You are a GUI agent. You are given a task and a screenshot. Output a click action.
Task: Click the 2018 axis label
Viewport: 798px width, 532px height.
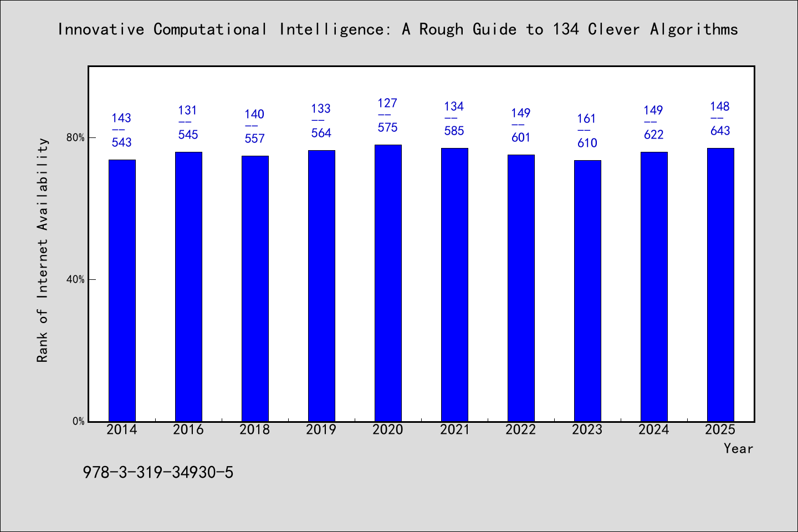point(255,429)
